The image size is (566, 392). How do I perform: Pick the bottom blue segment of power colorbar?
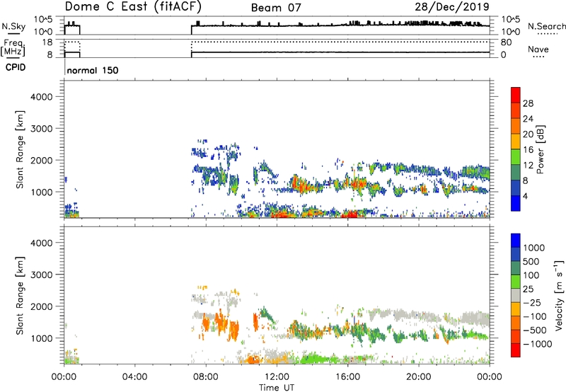[516, 203]
